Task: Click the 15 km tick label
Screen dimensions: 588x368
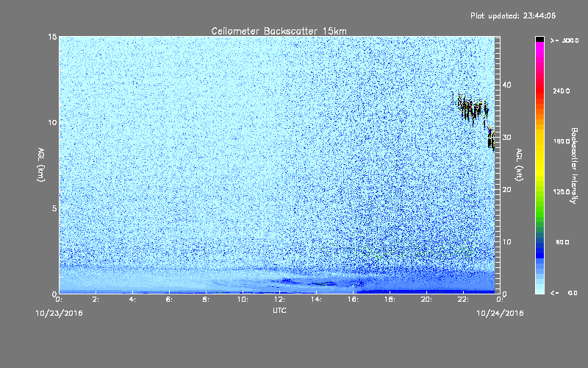Action: 52,37
